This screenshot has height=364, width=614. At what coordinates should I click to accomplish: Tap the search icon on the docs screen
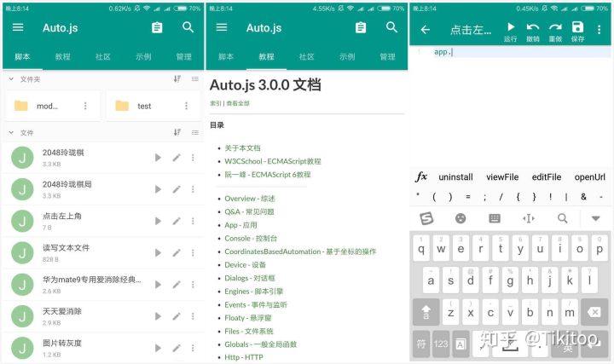tap(392, 27)
